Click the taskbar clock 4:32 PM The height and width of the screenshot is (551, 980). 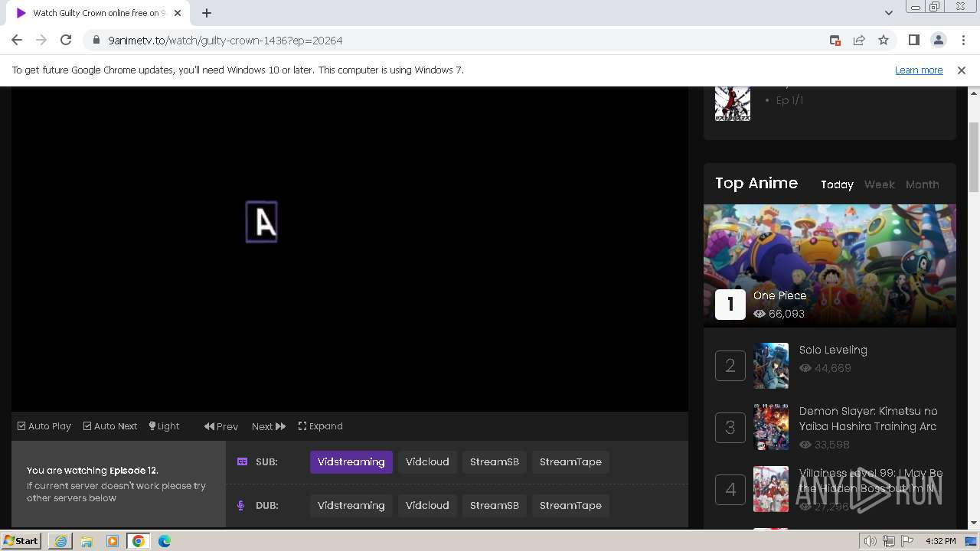pos(941,541)
